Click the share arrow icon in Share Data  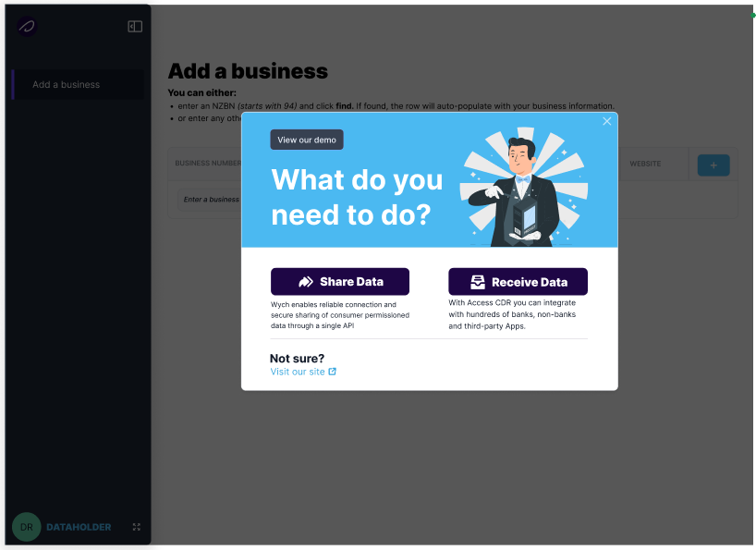(306, 282)
